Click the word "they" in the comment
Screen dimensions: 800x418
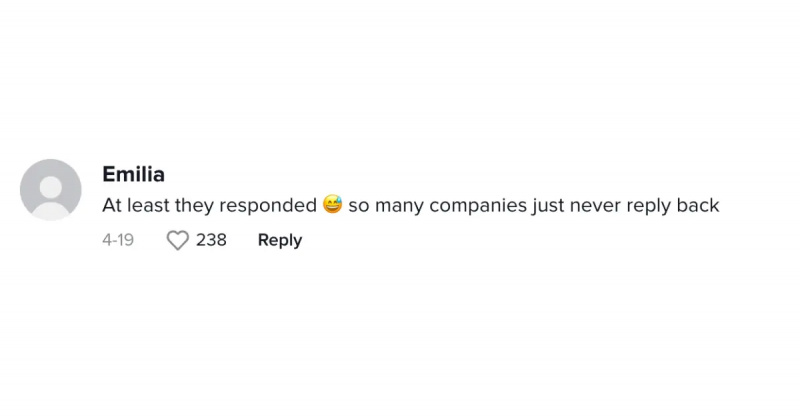pos(194,206)
